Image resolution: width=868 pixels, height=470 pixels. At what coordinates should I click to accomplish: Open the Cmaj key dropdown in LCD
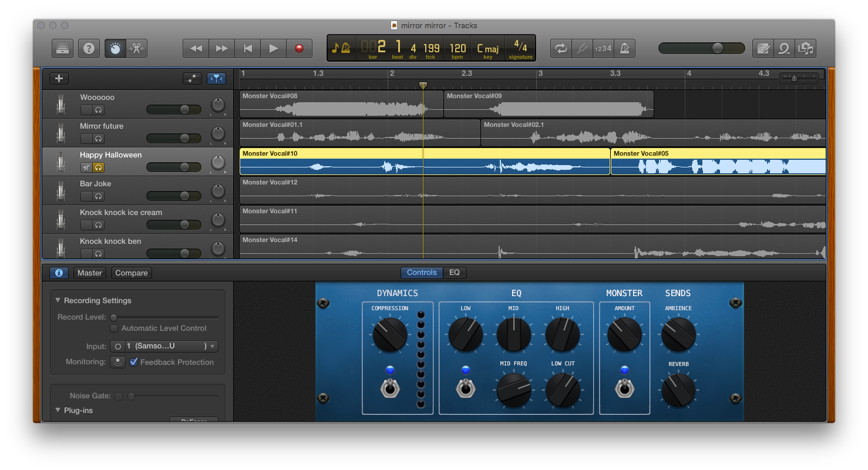[488, 49]
